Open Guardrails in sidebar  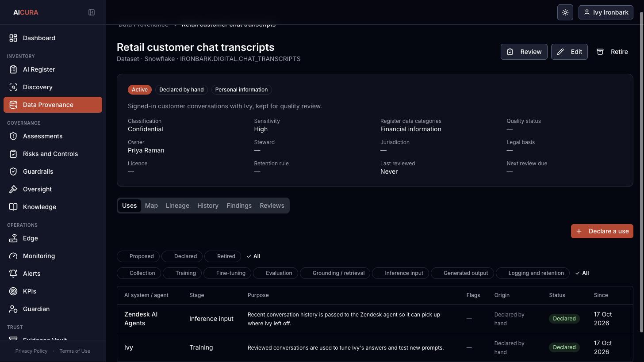pos(53,171)
